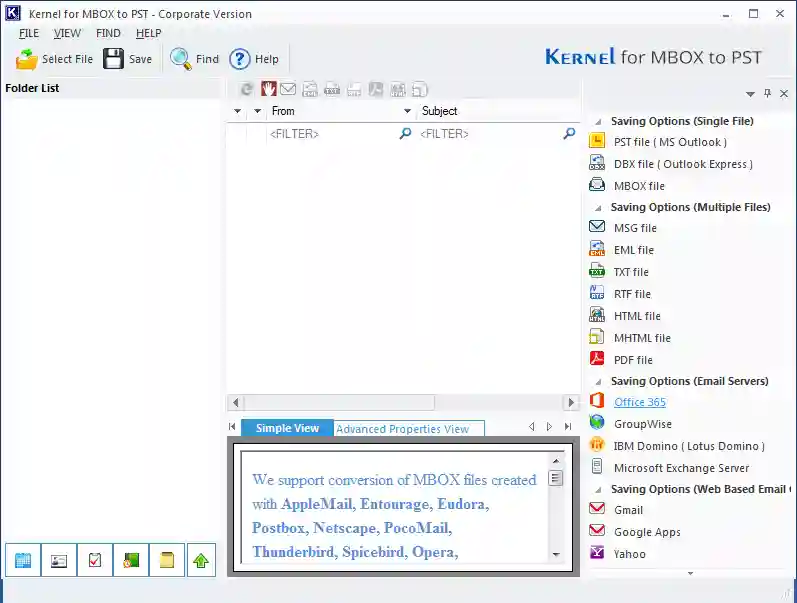Choose Yahoo saving option
The image size is (797, 603).
point(629,554)
